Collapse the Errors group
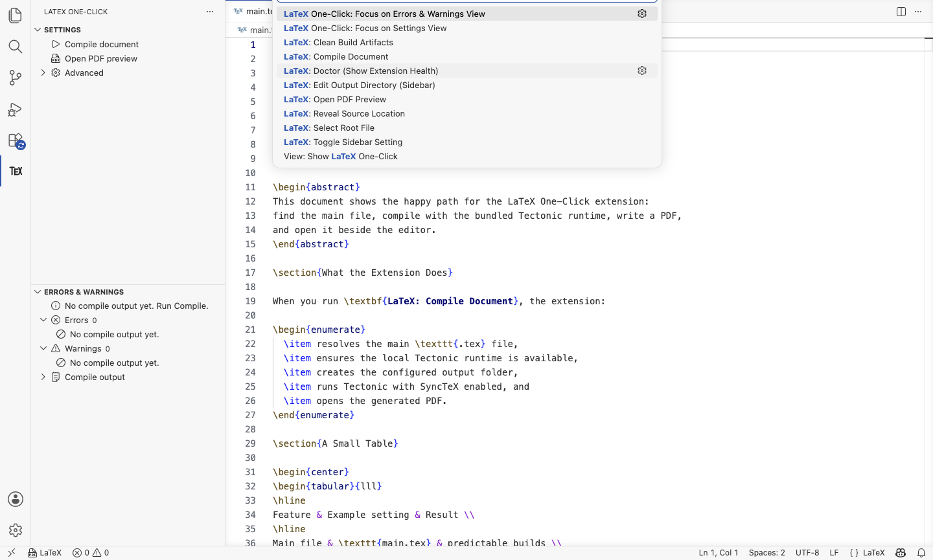Screen dimensions: 933x560 (x=43, y=320)
